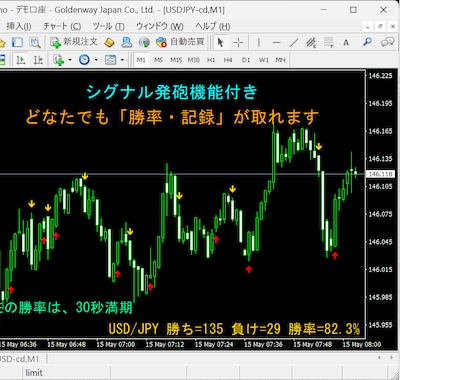Click the win rate 勝率=82.3% text
This screenshot has height=380, width=460.
(324, 329)
